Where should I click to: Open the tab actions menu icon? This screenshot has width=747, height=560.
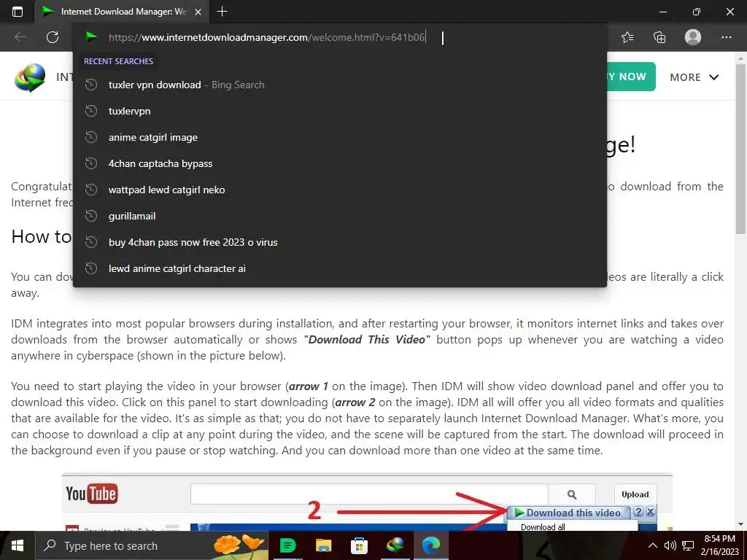(x=18, y=12)
